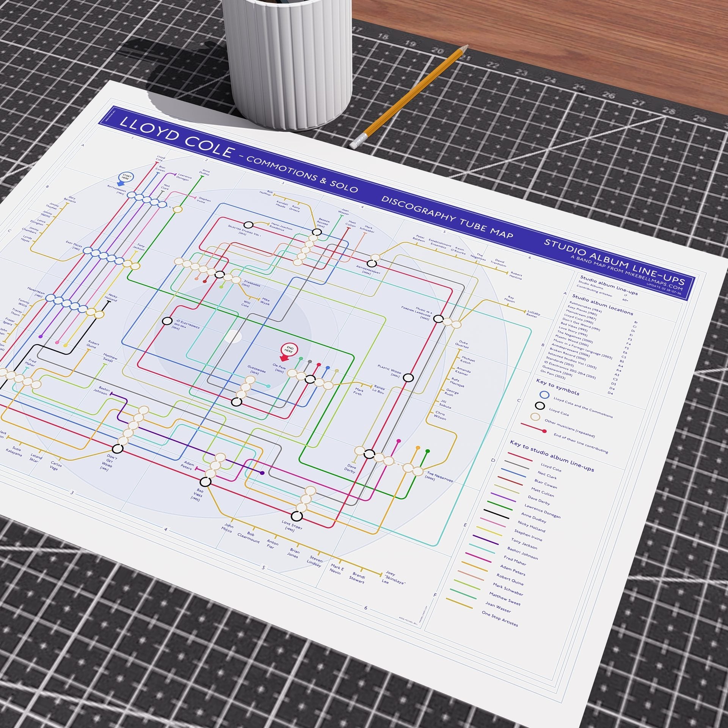Screen dimensions: 728x728
Task: Click the name "Bob Clearmount"
Action: pos(248,537)
